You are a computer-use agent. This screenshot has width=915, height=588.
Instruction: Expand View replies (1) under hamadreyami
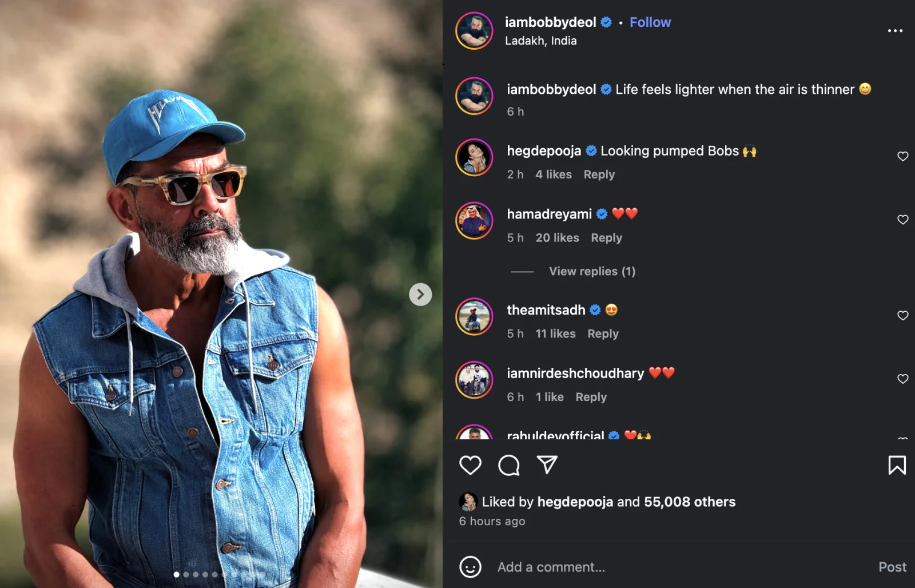tap(592, 271)
